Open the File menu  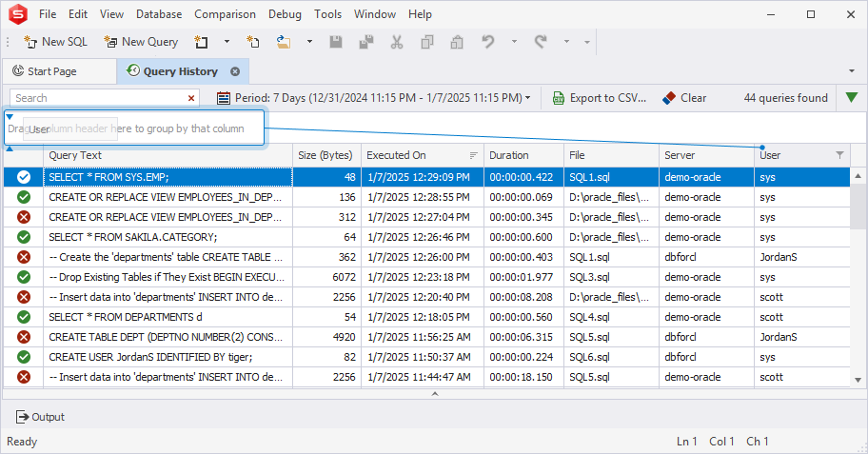tap(48, 14)
